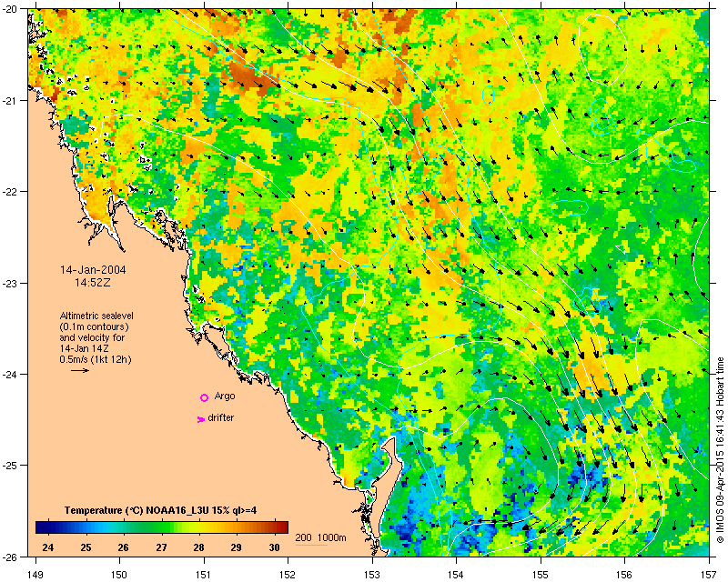The image size is (728, 582).
Task: Click the longitude label 149
Action: [35, 575]
